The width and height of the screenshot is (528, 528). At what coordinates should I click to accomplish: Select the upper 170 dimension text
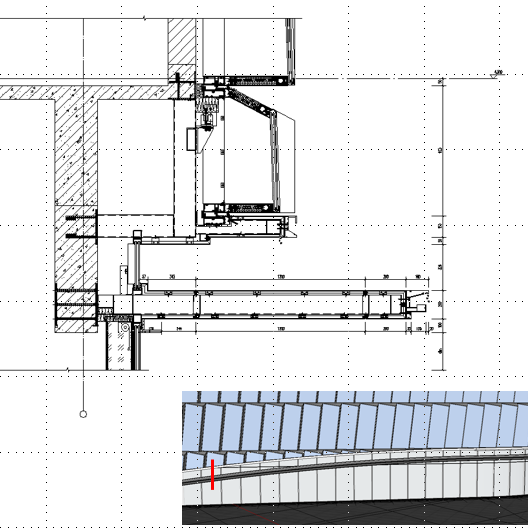(281, 276)
